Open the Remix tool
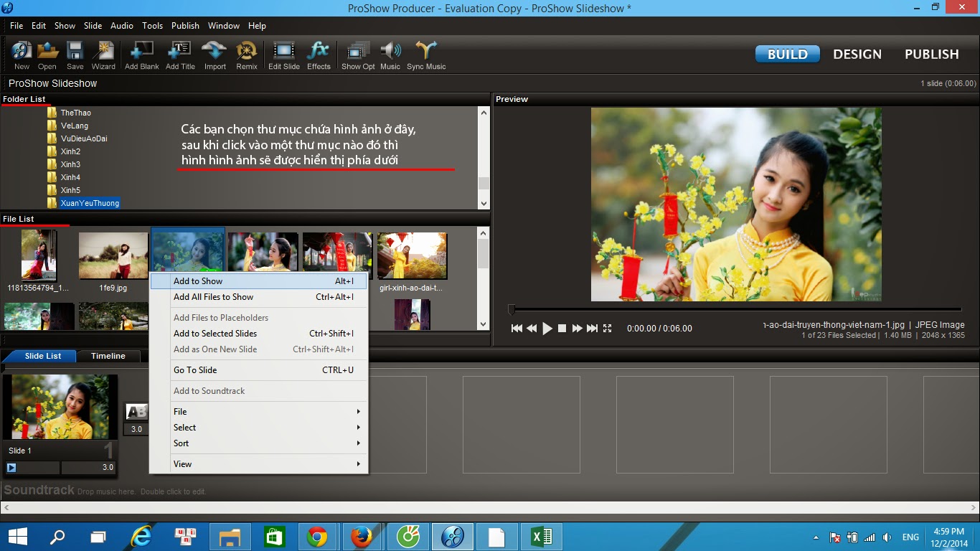The height and width of the screenshot is (551, 980). 247,55
